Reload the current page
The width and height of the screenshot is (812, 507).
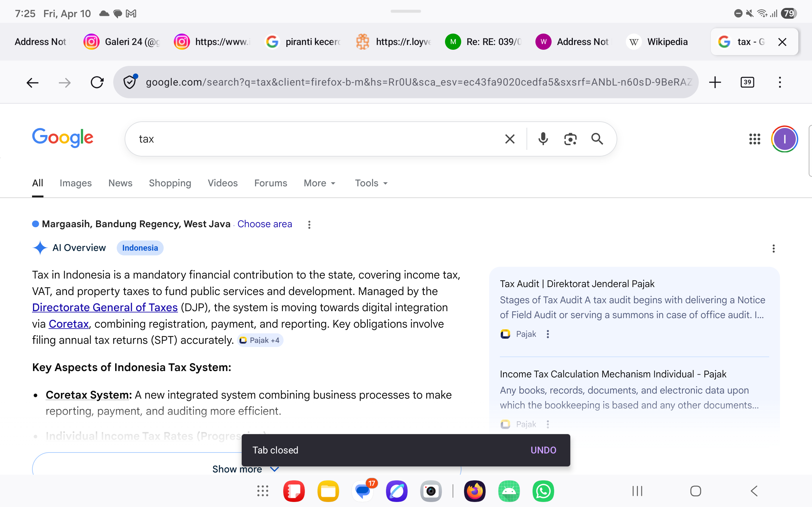click(x=97, y=82)
